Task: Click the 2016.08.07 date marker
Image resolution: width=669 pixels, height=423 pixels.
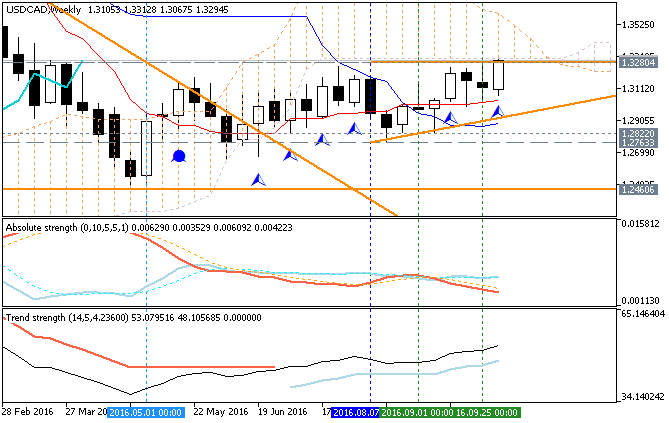Action: 355,412
